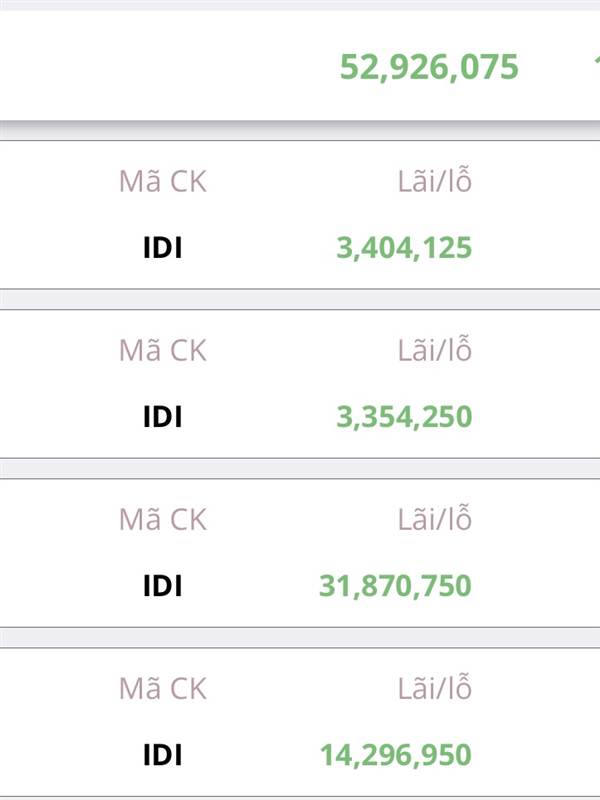Tap the Lãi/lỗ label above 3,404,125
Viewport: 600px width, 800px height.
[x=434, y=182]
